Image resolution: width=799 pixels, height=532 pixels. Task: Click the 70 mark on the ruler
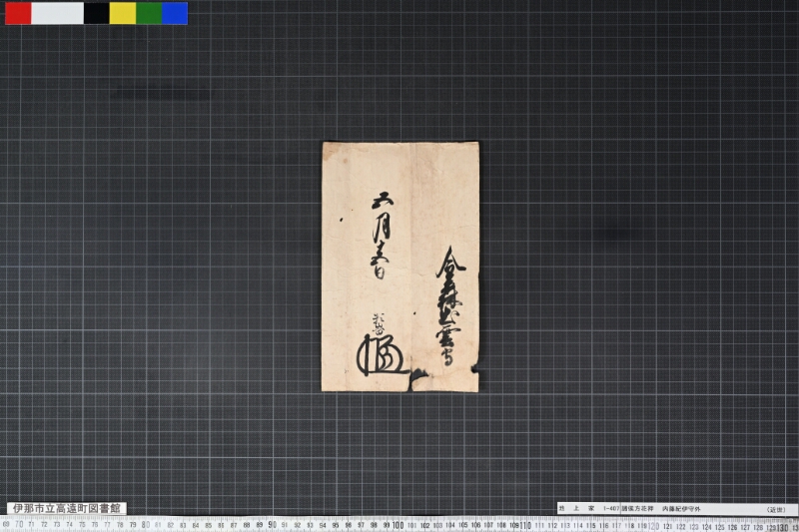coord(19,523)
